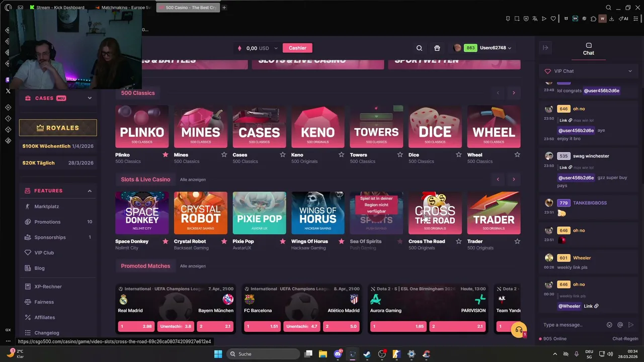Show hidden system tray icons chevron
This screenshot has height=362, width=644.
[x=555, y=354]
